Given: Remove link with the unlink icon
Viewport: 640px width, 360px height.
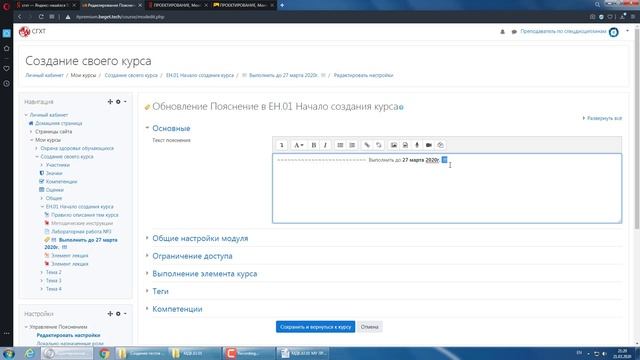Looking at the screenshot, I should (379, 145).
